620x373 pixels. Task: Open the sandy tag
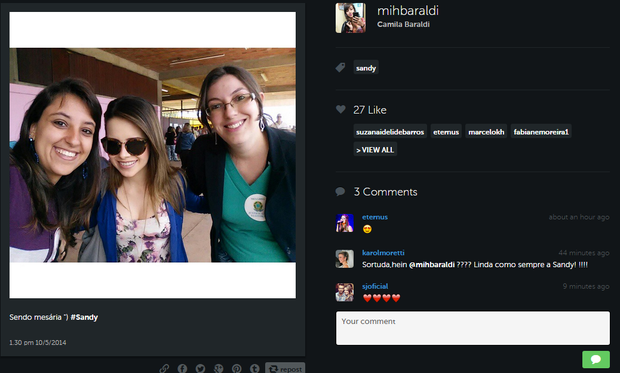point(366,68)
